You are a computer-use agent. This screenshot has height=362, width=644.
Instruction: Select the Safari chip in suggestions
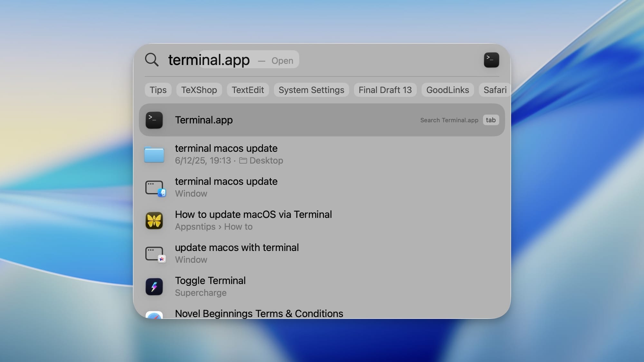coord(495,90)
